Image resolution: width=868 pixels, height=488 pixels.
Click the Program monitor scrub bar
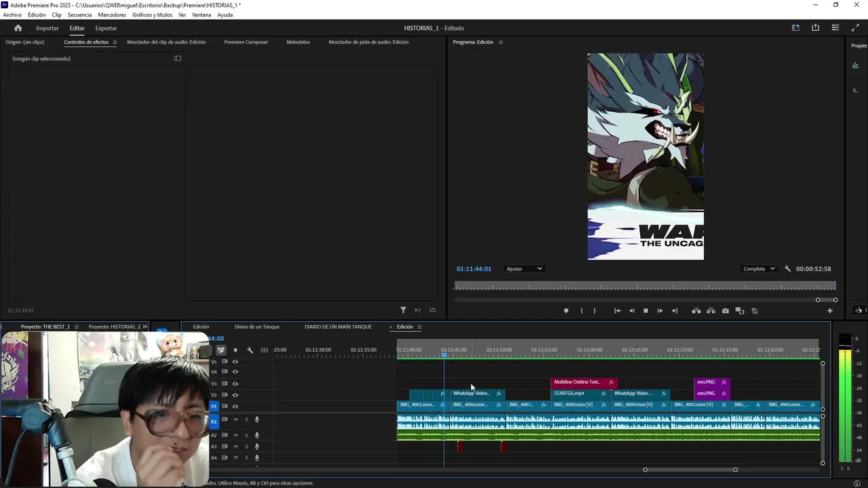pos(645,287)
